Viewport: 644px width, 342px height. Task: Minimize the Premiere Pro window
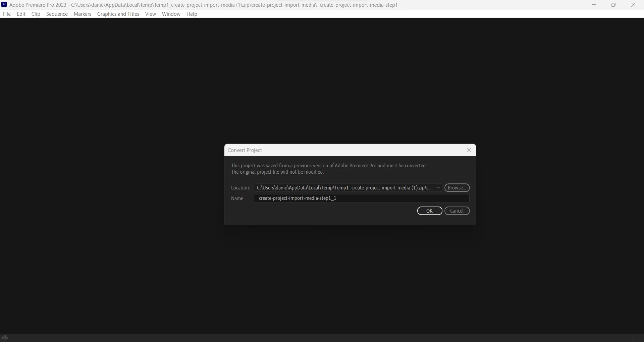[594, 5]
